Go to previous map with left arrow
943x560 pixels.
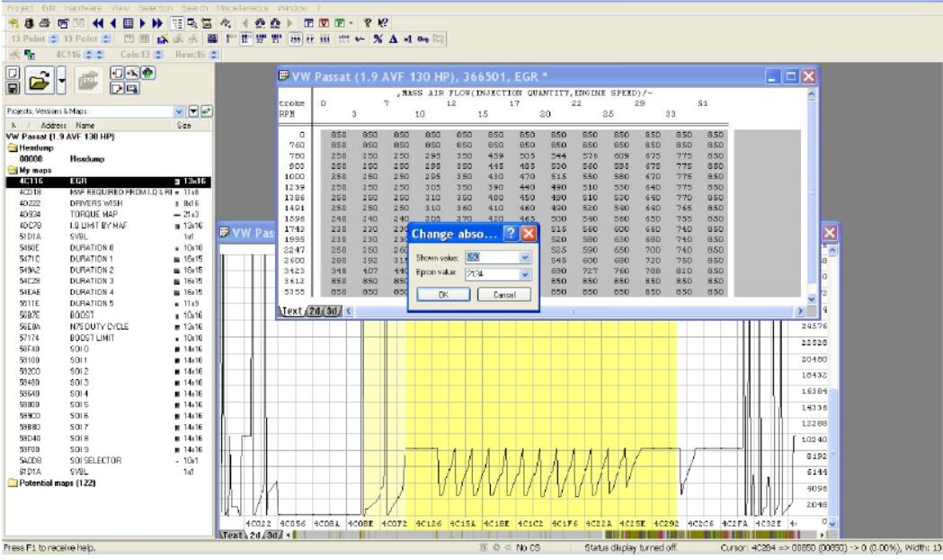[113, 23]
